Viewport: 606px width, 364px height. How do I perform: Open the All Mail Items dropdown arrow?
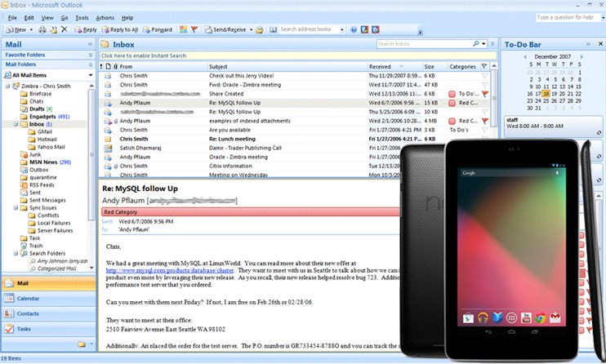91,75
